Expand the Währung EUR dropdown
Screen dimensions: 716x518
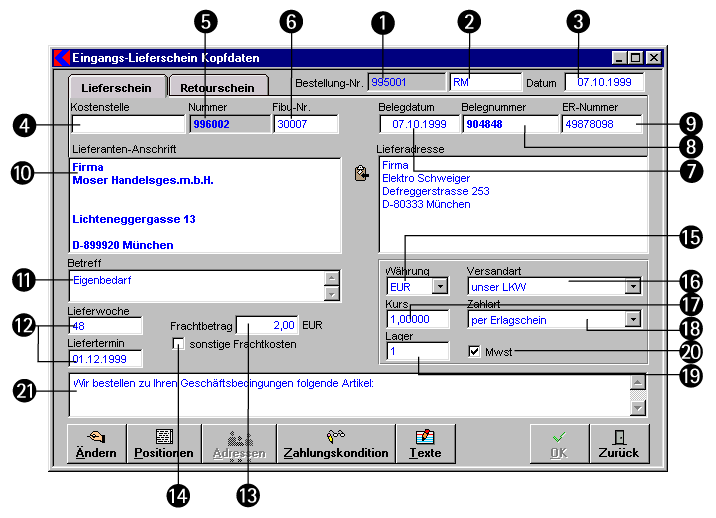(440, 287)
